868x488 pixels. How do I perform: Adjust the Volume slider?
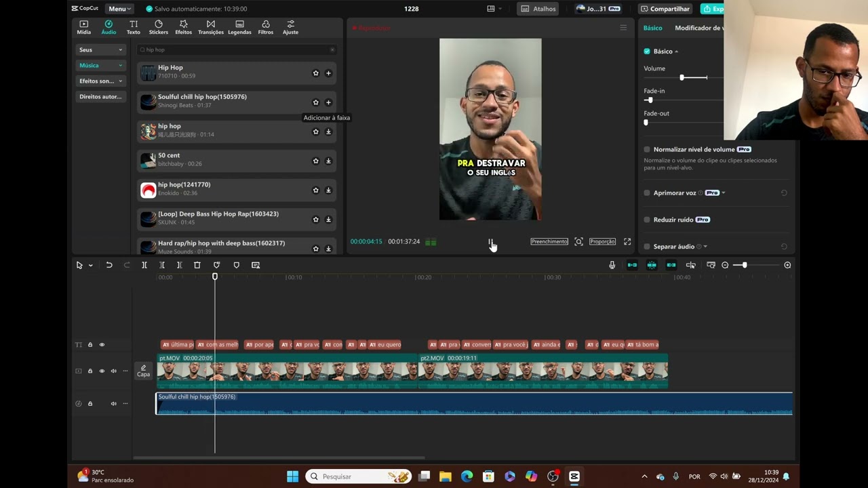[682, 77]
